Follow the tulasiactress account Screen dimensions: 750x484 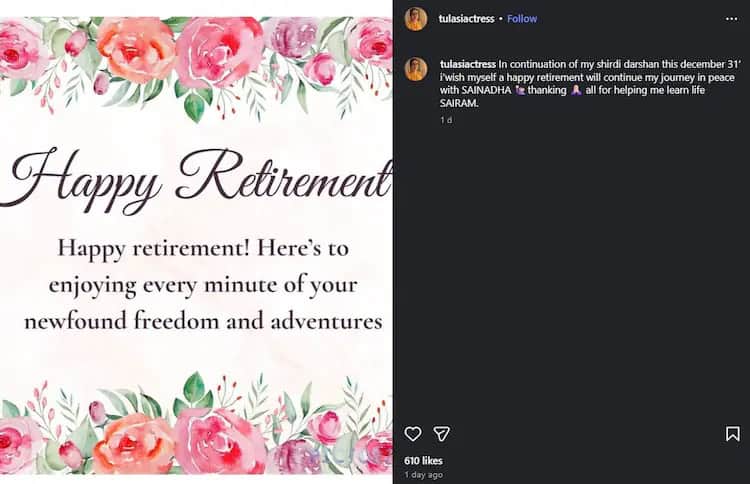click(522, 18)
